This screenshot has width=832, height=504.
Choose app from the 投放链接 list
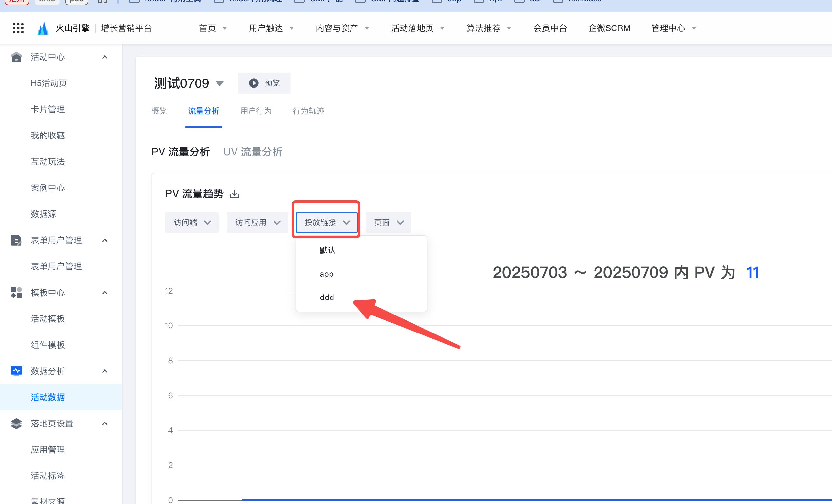(x=327, y=274)
